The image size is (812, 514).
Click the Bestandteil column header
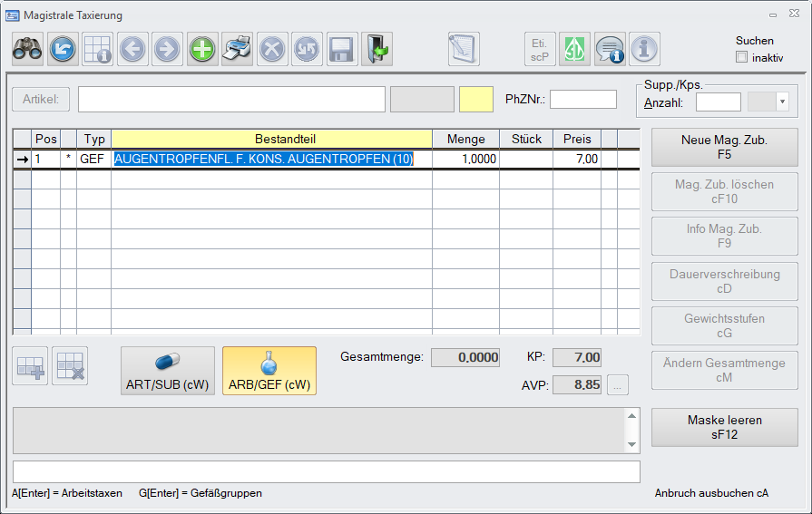point(271,139)
